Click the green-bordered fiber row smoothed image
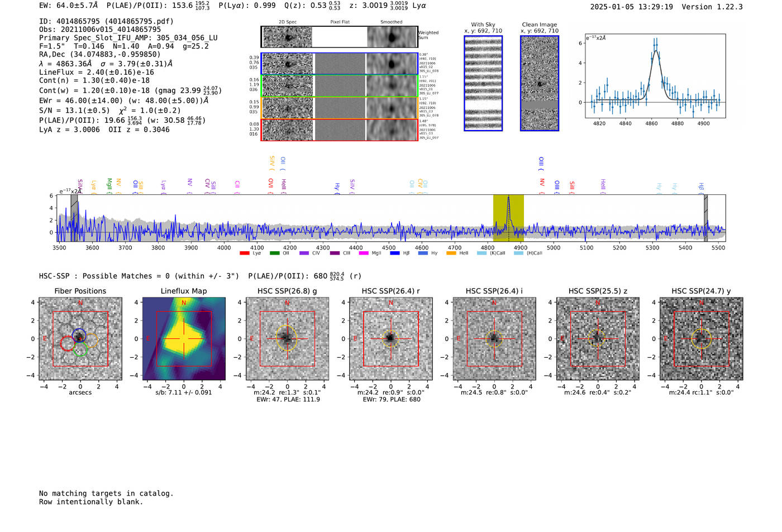 (392, 86)
